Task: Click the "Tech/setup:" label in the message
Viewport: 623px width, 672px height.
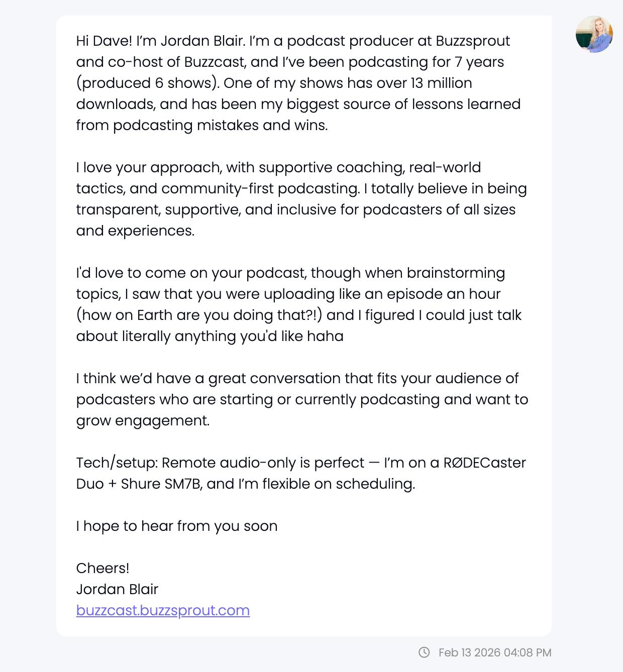Action: click(117, 463)
